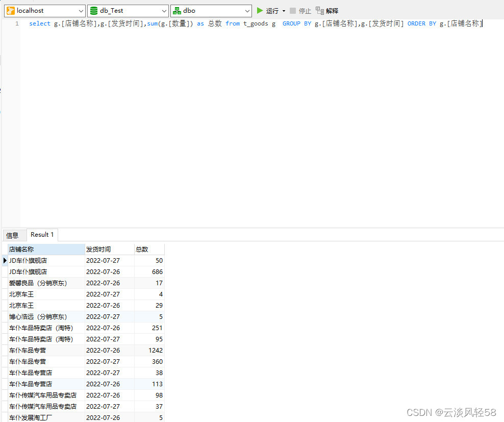The height and width of the screenshot is (422, 504).
Task: Click the 'GROUP BY' keyword in the query
Action: coord(297,23)
